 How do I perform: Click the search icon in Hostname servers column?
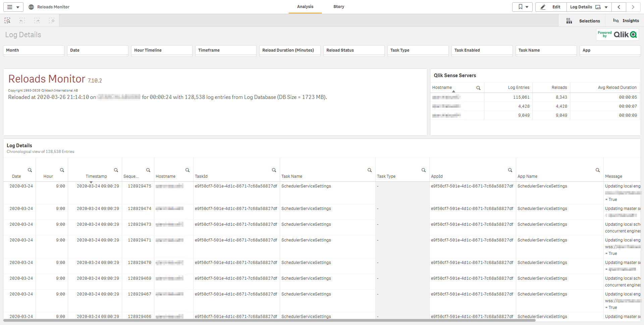(x=478, y=88)
